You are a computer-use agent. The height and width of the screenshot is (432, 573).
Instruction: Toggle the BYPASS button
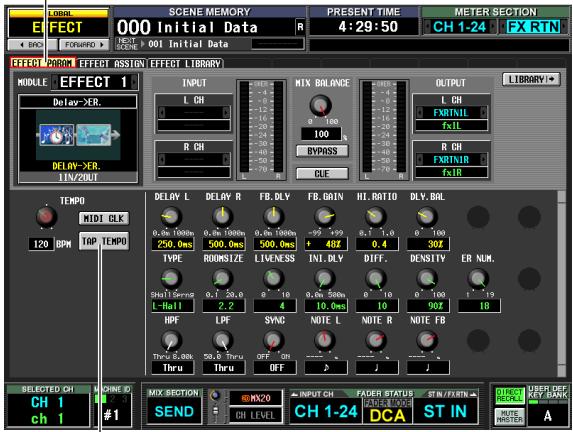pyautogui.click(x=322, y=151)
